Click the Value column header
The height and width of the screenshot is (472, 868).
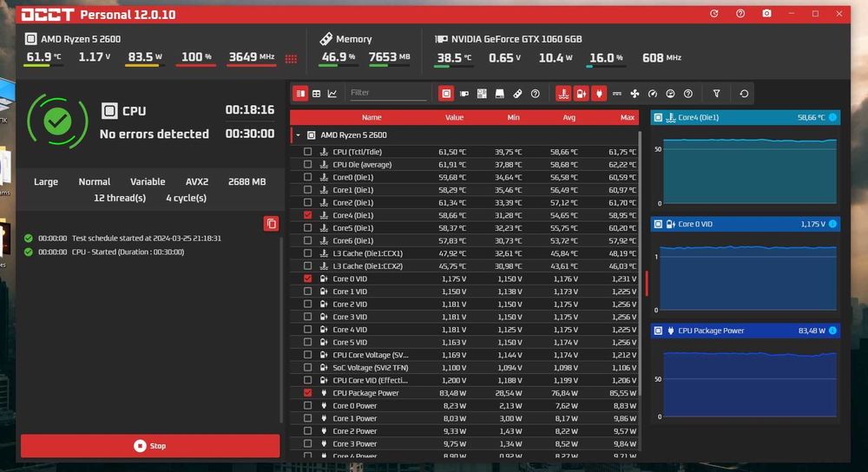tap(455, 117)
